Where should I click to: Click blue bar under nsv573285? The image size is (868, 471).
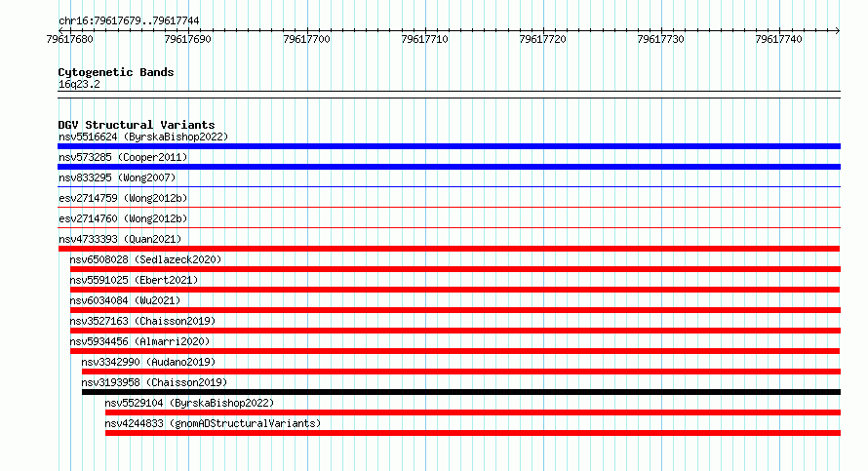pyautogui.click(x=449, y=167)
